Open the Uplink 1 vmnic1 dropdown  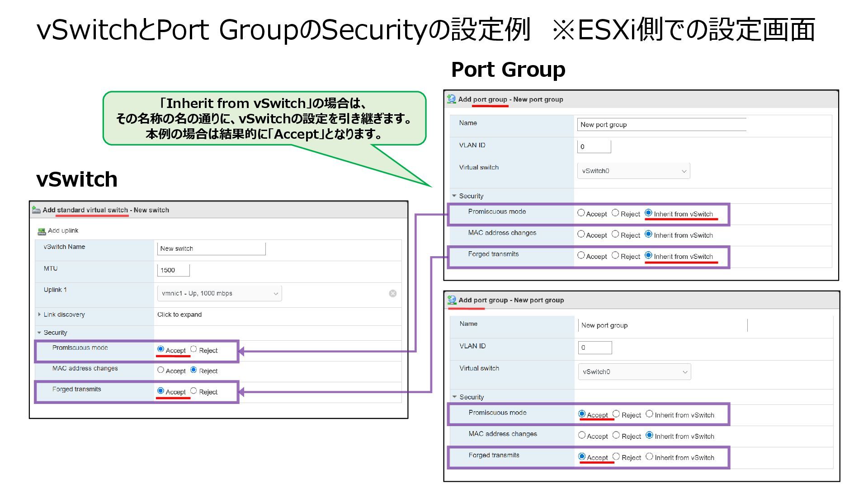click(x=219, y=293)
